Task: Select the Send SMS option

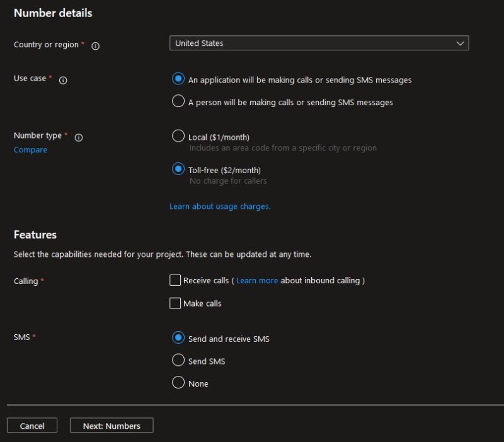Action: point(178,360)
